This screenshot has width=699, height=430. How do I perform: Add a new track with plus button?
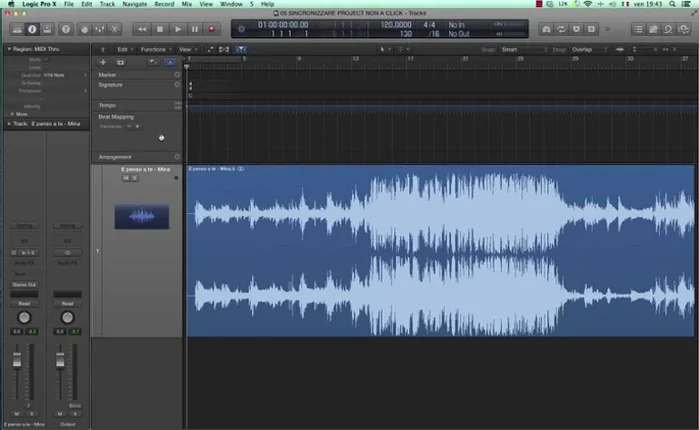(103, 62)
